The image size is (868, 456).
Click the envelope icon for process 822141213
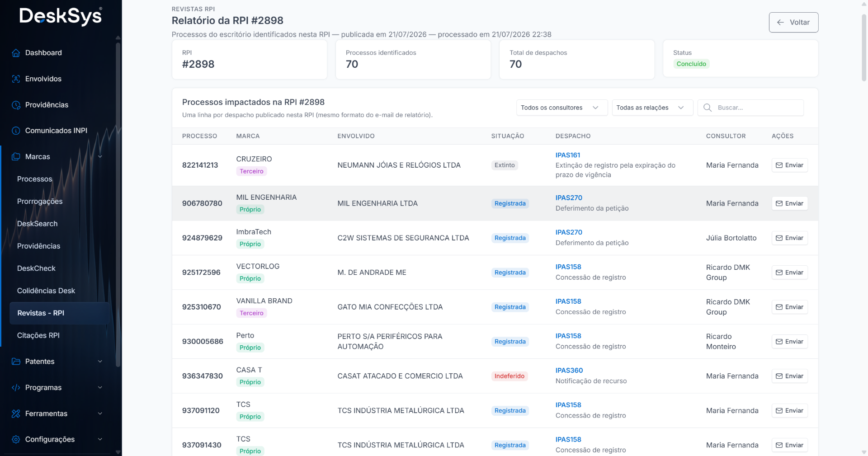tap(779, 165)
